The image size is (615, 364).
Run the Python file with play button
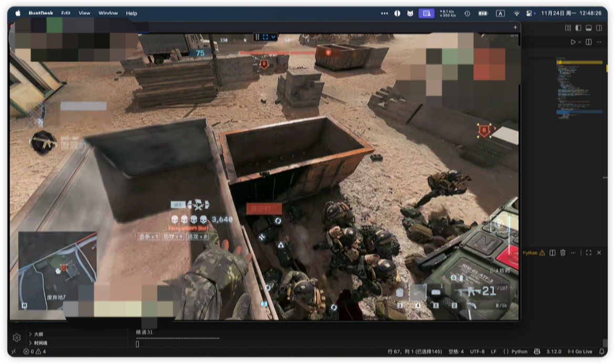pyautogui.click(x=573, y=42)
